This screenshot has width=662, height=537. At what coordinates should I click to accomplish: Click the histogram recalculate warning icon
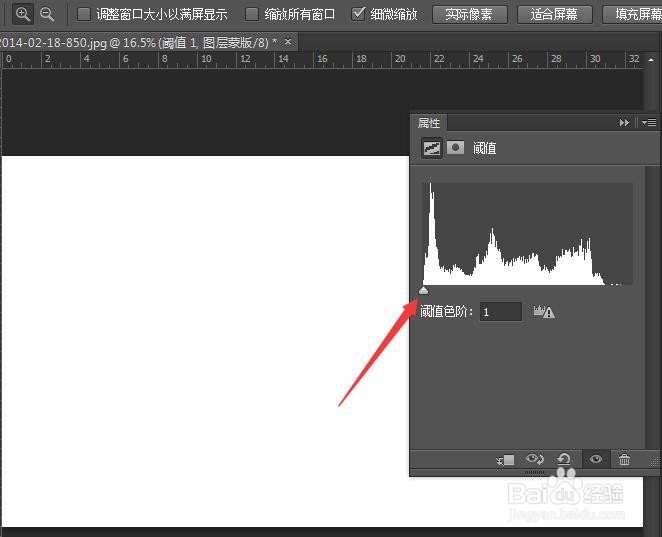[x=544, y=312]
